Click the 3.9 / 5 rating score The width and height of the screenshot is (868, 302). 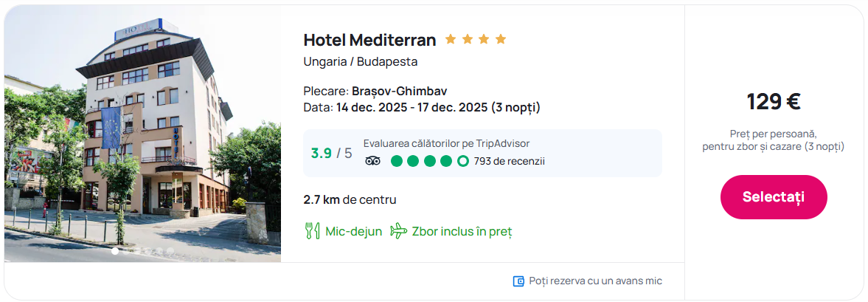[331, 154]
